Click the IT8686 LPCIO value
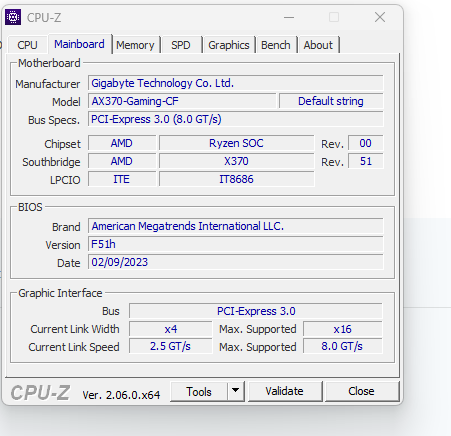451x436 pixels. tap(236, 179)
